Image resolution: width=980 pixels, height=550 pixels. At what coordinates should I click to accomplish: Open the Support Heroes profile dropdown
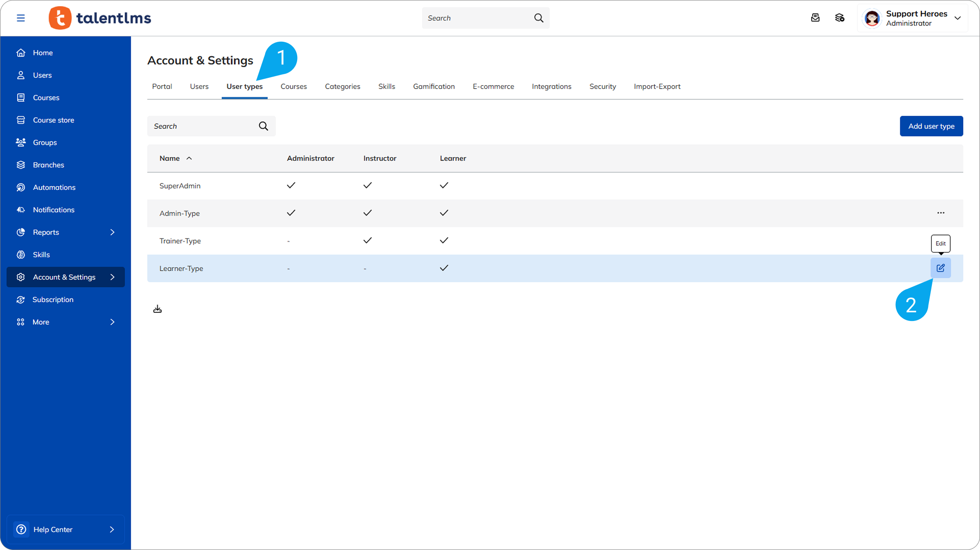(957, 18)
